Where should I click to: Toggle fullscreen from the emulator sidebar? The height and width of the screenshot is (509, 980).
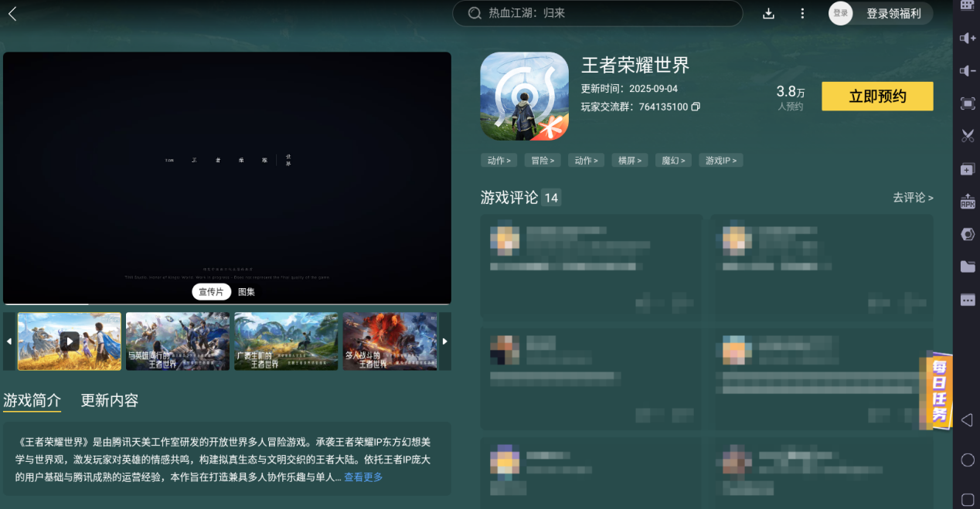click(968, 103)
